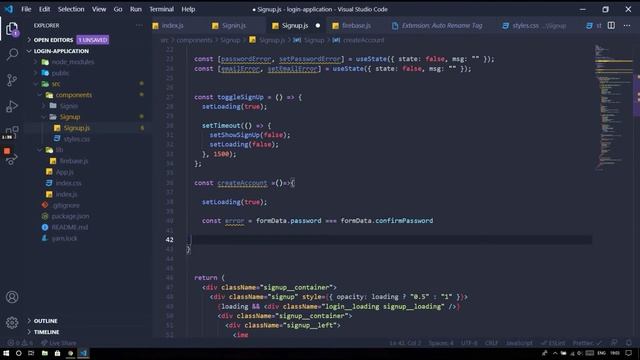Open the File menu
The height and width of the screenshot is (360, 640).
26,9
